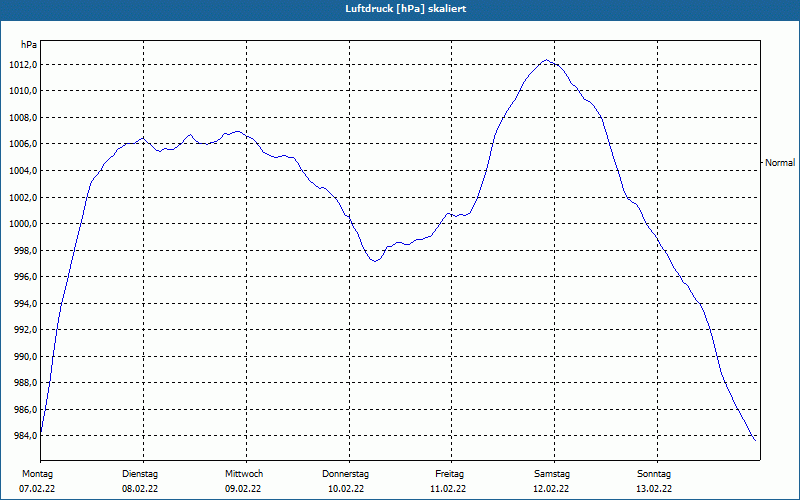The width and height of the screenshot is (800, 500).
Task: Click the 12.02.22 date label
Action: pos(551,489)
